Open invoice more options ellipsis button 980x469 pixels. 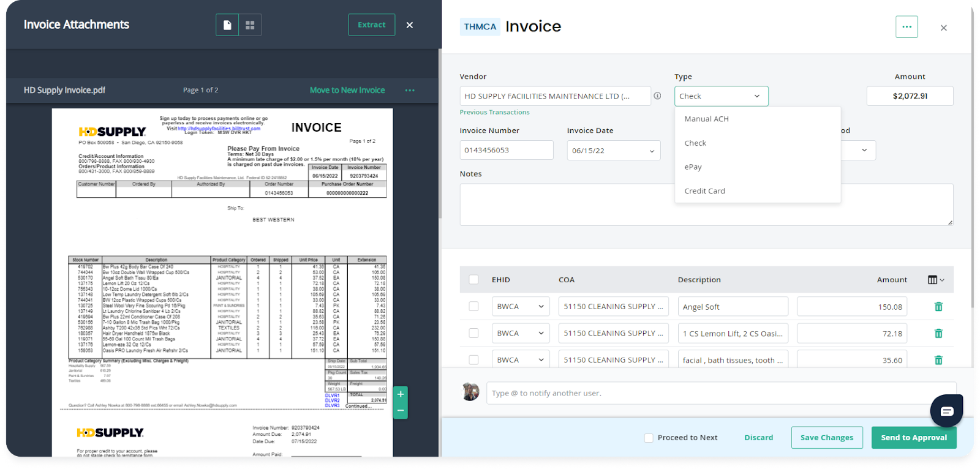[x=907, y=27]
